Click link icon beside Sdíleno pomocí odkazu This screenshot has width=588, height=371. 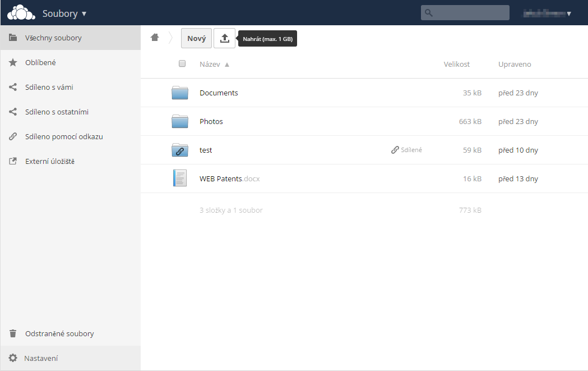(x=13, y=137)
